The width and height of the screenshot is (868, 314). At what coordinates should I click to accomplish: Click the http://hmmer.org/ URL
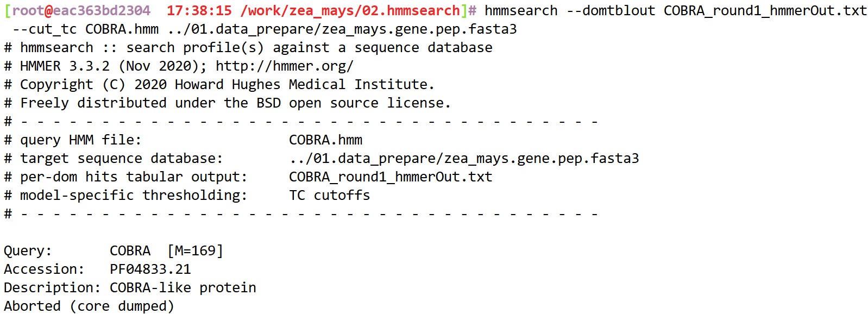coord(284,66)
